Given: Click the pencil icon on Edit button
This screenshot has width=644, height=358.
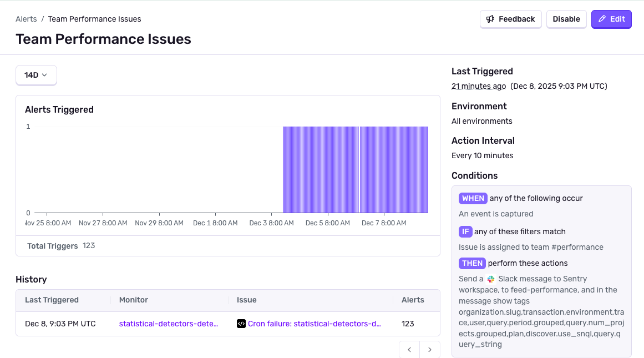Looking at the screenshot, I should click(x=602, y=19).
